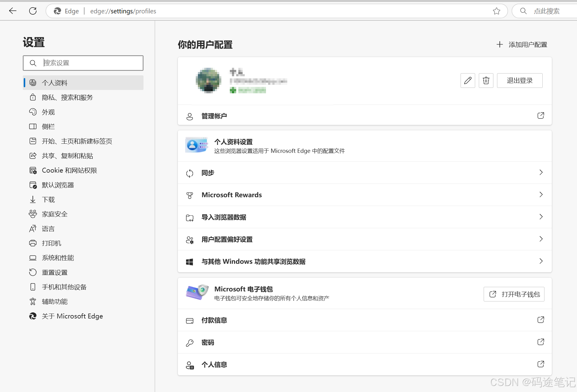Open 打印机 settings
The image size is (577, 392).
(x=83, y=243)
